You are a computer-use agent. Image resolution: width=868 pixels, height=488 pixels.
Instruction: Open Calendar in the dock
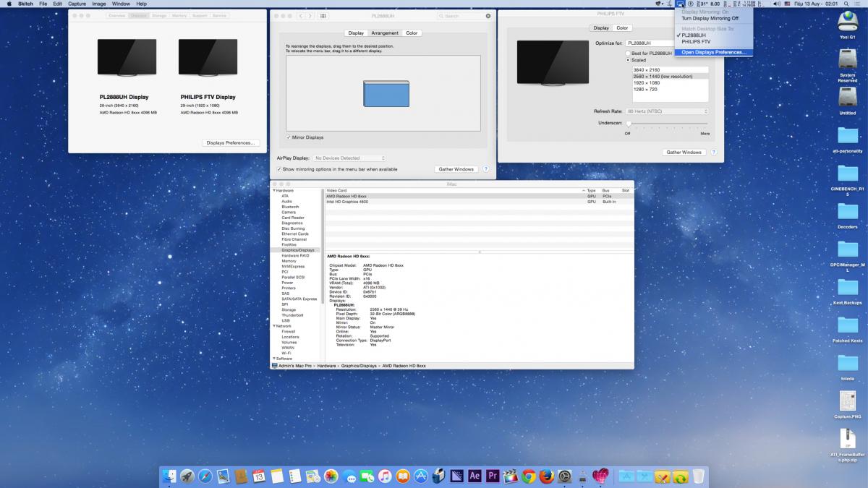259,476
